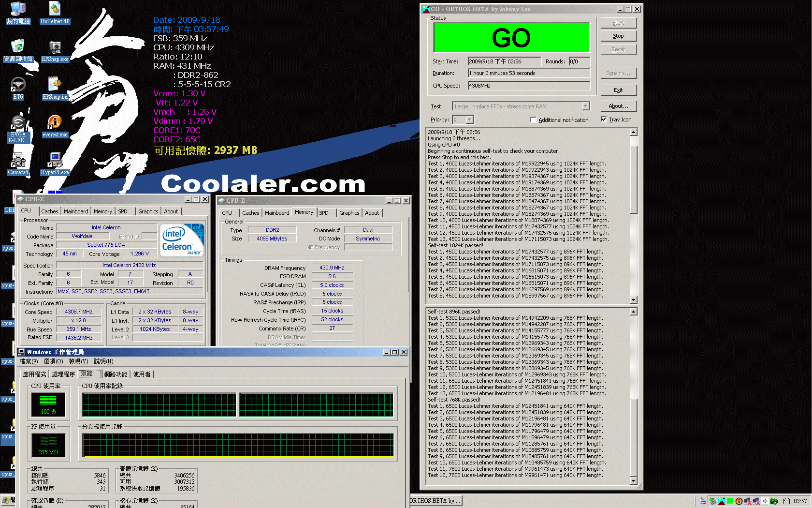The height and width of the screenshot is (508, 812).
Task: Switch to Mainboard tab in left CPU-Z
Action: tap(76, 211)
